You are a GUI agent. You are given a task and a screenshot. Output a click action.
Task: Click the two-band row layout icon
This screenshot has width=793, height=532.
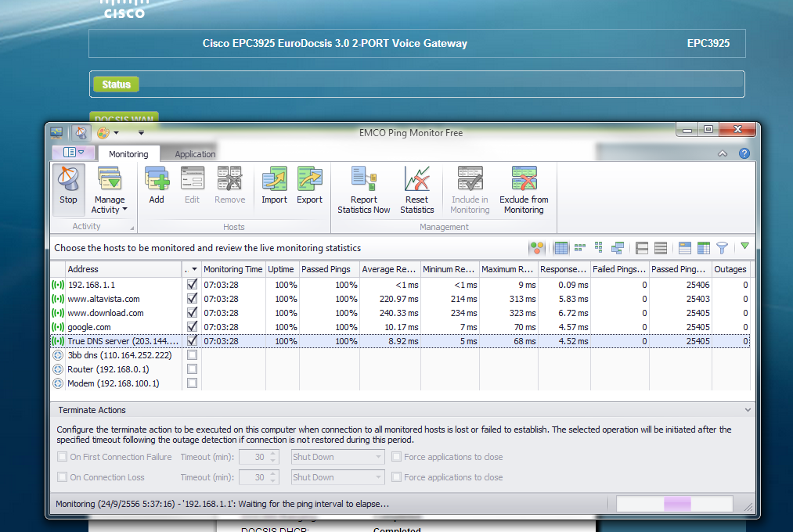(642, 248)
